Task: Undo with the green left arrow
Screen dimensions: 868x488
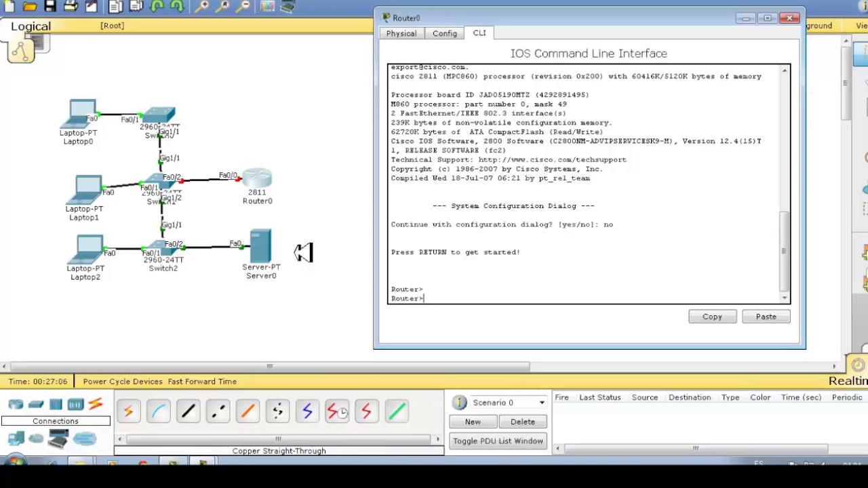Action: [x=157, y=6]
